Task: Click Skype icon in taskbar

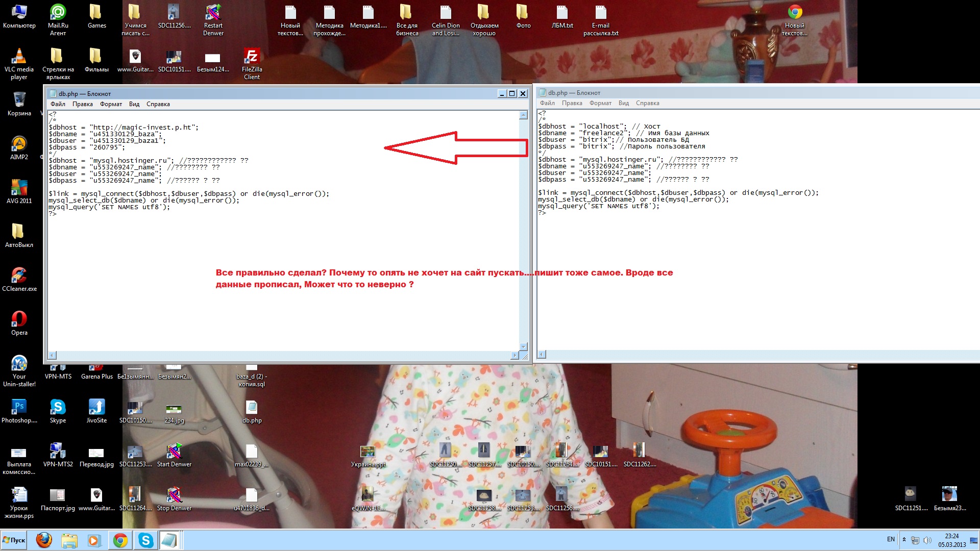Action: (x=146, y=540)
